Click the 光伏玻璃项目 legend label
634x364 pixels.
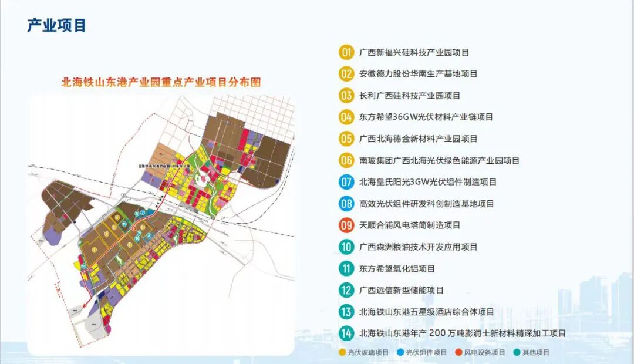point(368,353)
